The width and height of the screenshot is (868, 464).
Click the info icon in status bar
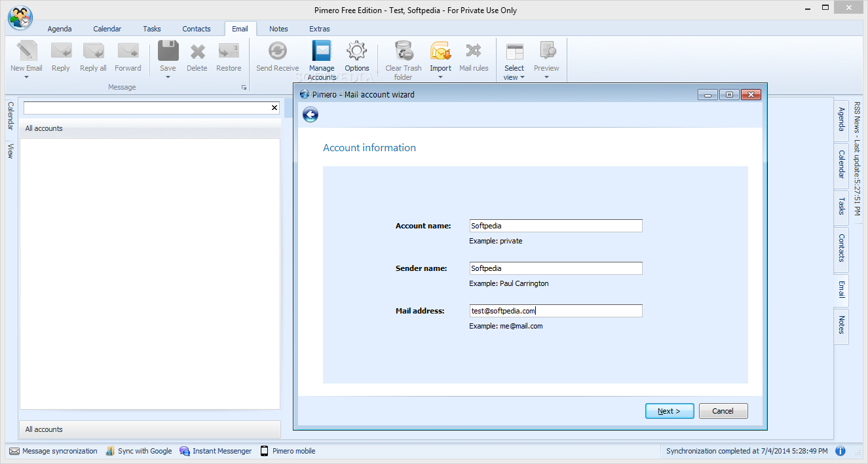(840, 451)
